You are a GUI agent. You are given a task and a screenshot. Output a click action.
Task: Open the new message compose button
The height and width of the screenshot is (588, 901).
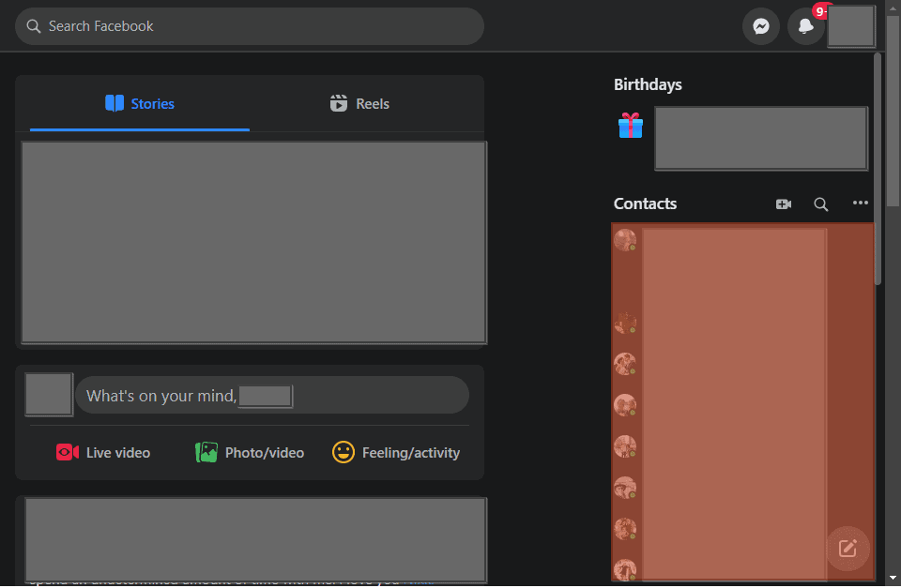tap(848, 549)
